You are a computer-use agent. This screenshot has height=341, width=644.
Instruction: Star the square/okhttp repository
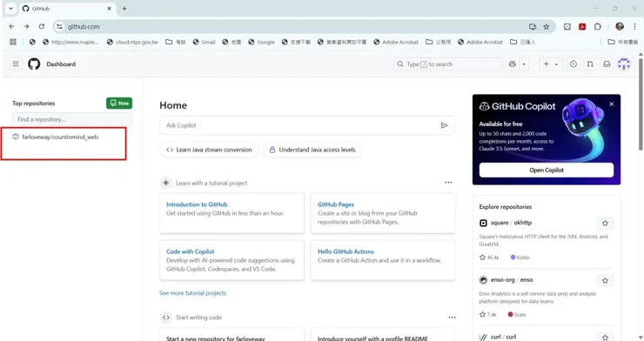coord(605,224)
